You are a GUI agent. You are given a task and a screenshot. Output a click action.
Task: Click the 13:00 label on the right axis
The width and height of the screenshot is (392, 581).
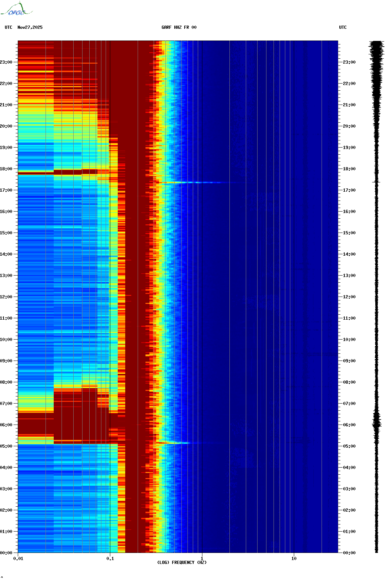[349, 276]
